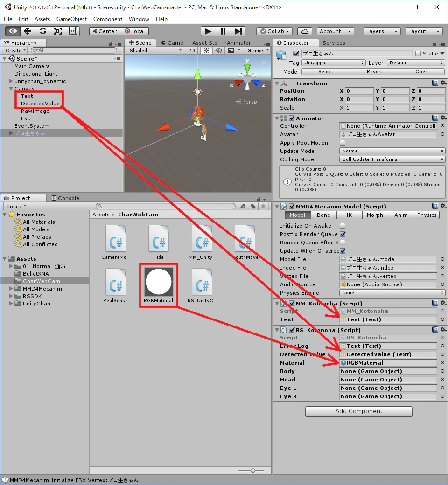Open Animator component help icon
The width and height of the screenshot is (448, 485).
coord(435,118)
